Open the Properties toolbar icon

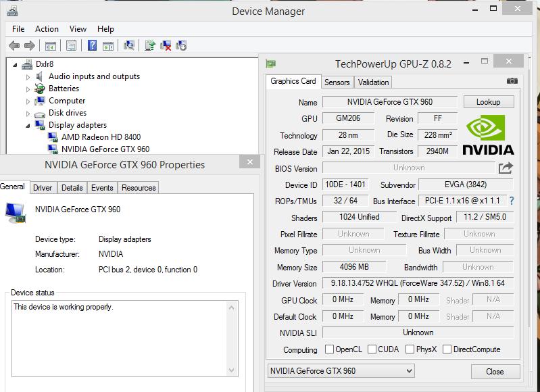71,45
